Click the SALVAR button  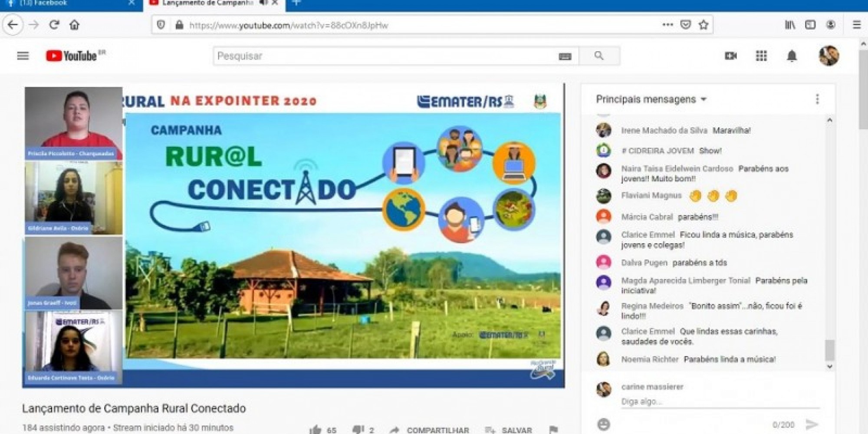point(509,430)
